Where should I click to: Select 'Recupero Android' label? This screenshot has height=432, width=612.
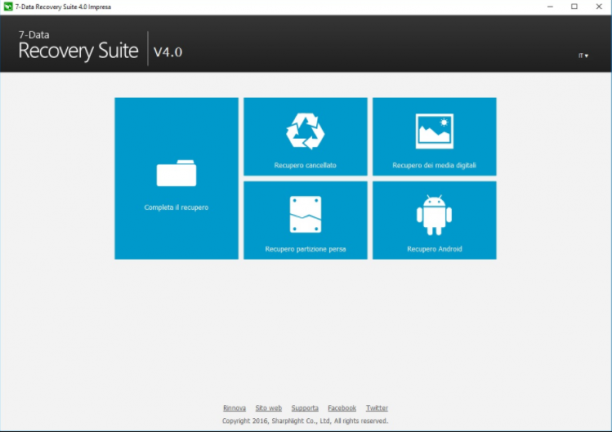(434, 249)
